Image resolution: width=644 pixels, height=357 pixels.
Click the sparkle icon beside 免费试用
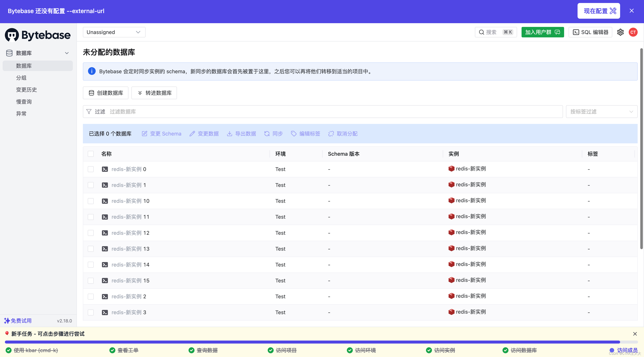coord(7,321)
